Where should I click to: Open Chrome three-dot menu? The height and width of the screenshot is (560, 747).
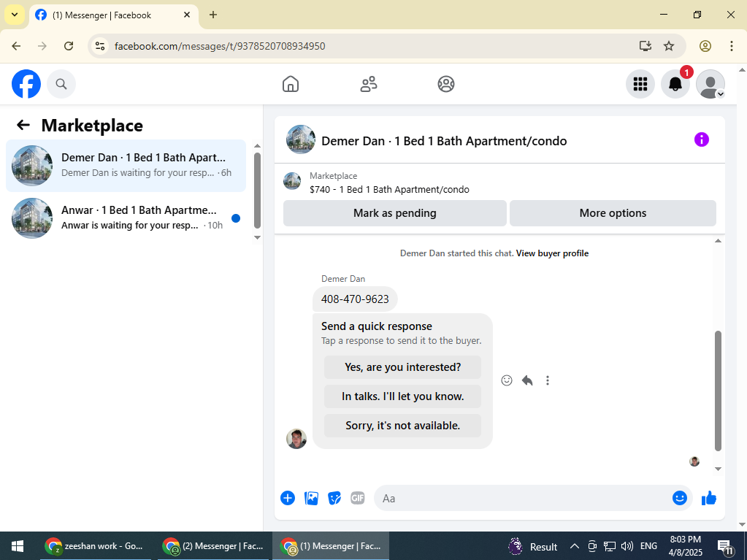pyautogui.click(x=731, y=46)
